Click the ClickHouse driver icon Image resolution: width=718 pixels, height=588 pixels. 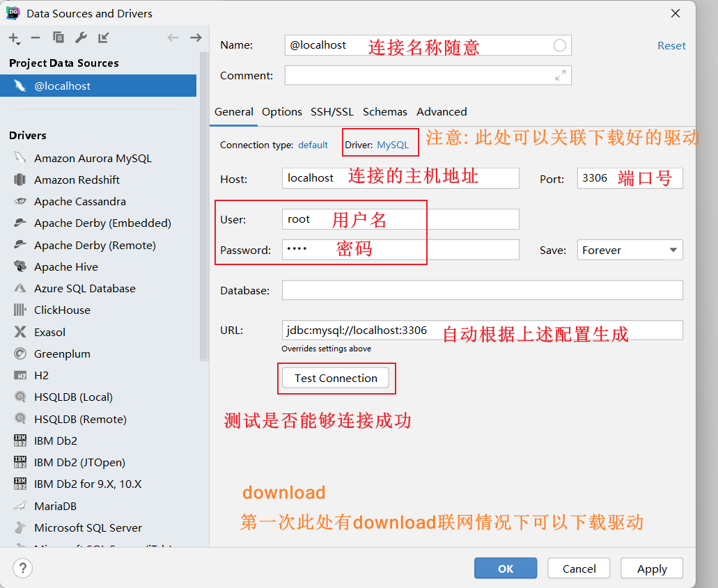tap(20, 310)
